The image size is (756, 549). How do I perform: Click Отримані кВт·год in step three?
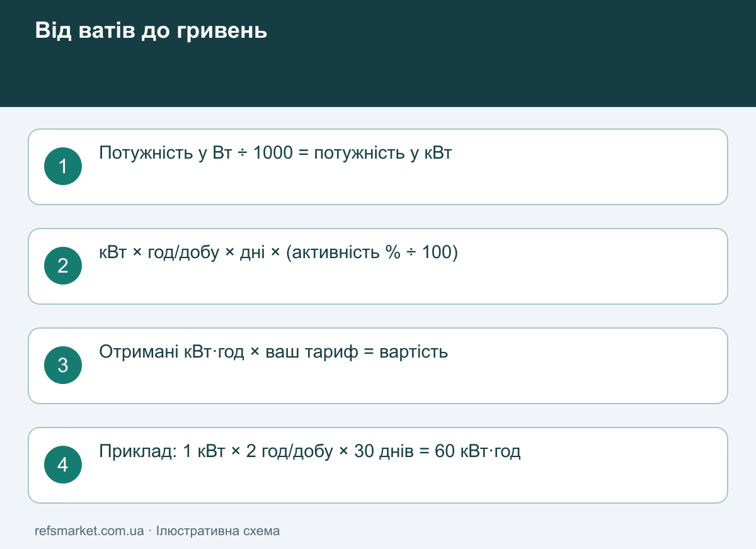pyautogui.click(x=172, y=351)
